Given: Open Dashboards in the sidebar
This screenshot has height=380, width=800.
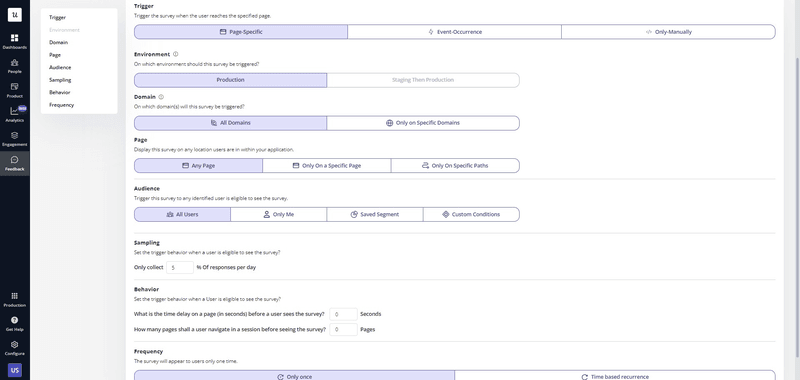Looking at the screenshot, I should [x=14, y=41].
